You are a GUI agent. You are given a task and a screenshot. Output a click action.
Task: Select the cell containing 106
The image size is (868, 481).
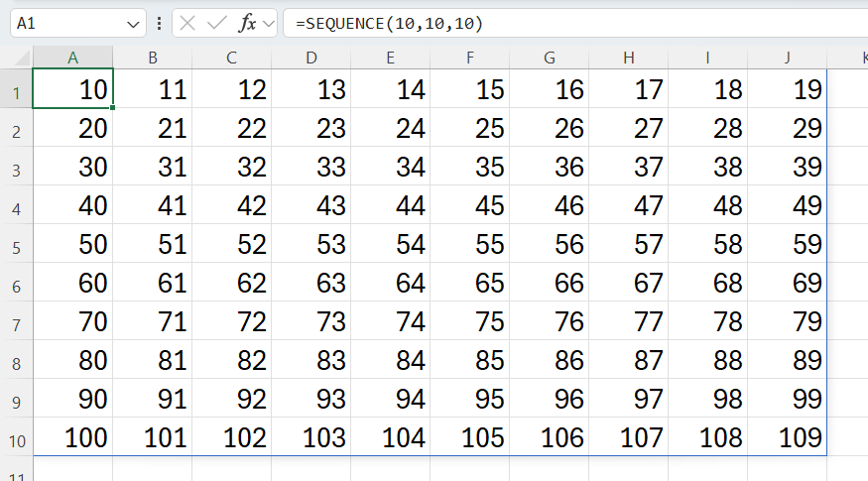[x=550, y=436]
